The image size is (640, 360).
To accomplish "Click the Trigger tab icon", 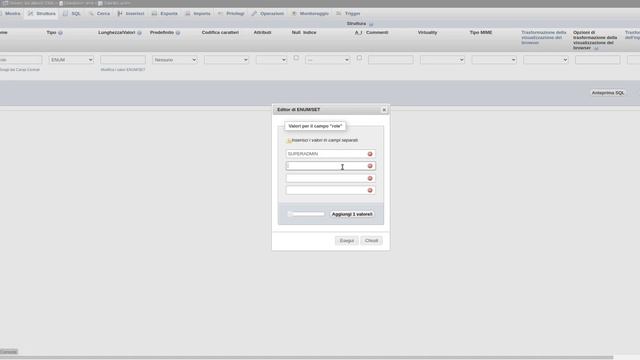I will click(339, 13).
